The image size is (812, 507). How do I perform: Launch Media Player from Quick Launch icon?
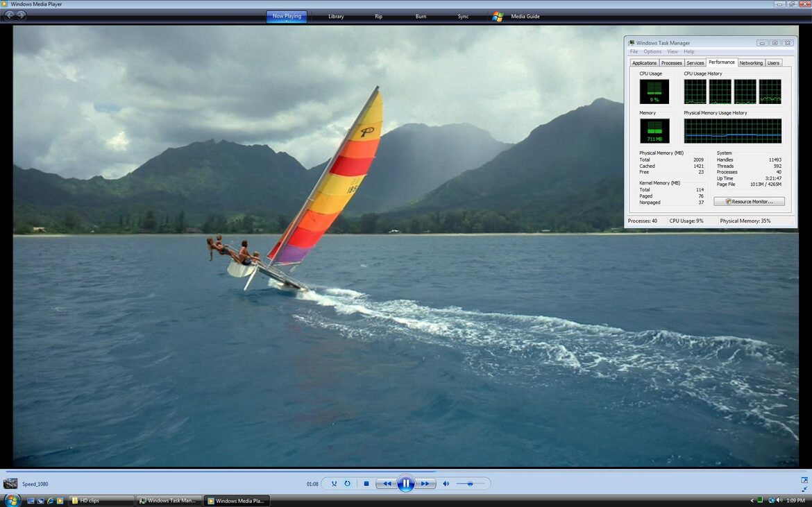pos(60,501)
